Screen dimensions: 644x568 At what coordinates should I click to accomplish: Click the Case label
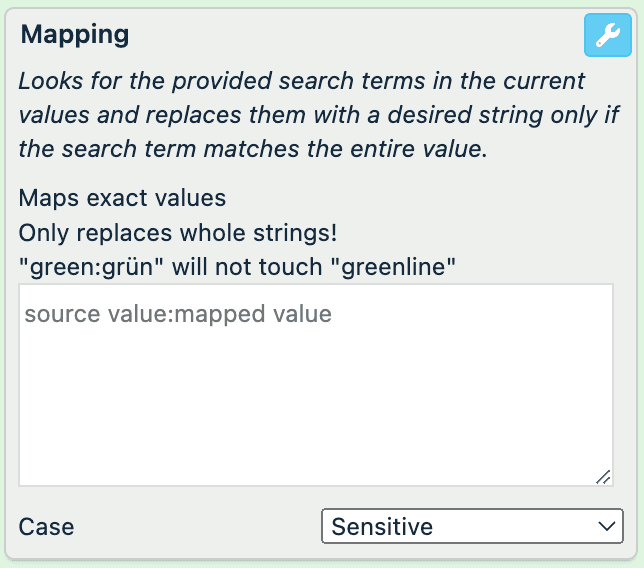click(x=47, y=527)
